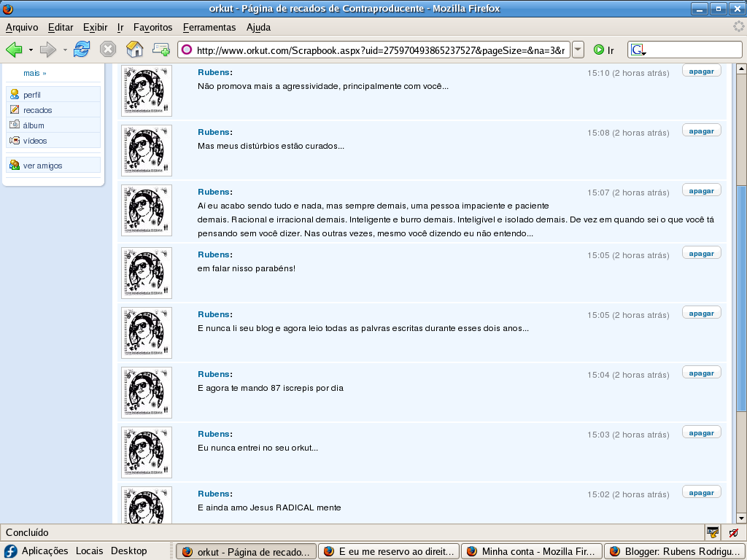Click the scrollbar up arrow
The image size is (747, 560).
coord(741,69)
